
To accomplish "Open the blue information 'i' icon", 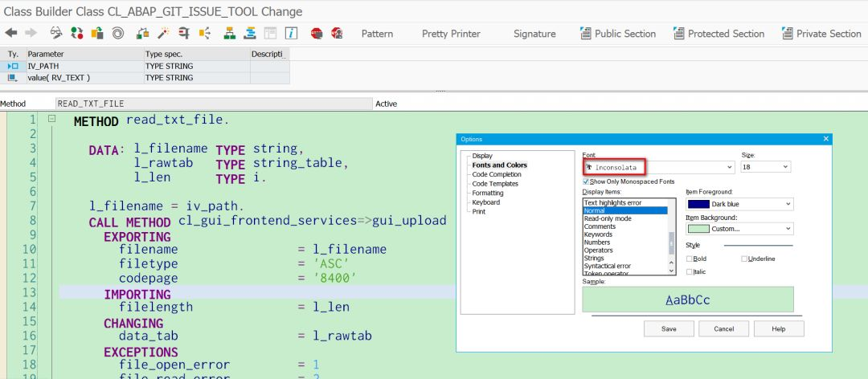I will coord(291,33).
